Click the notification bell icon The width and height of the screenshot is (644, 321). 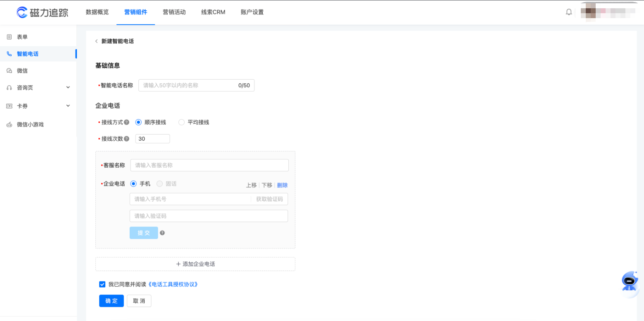[x=569, y=12]
